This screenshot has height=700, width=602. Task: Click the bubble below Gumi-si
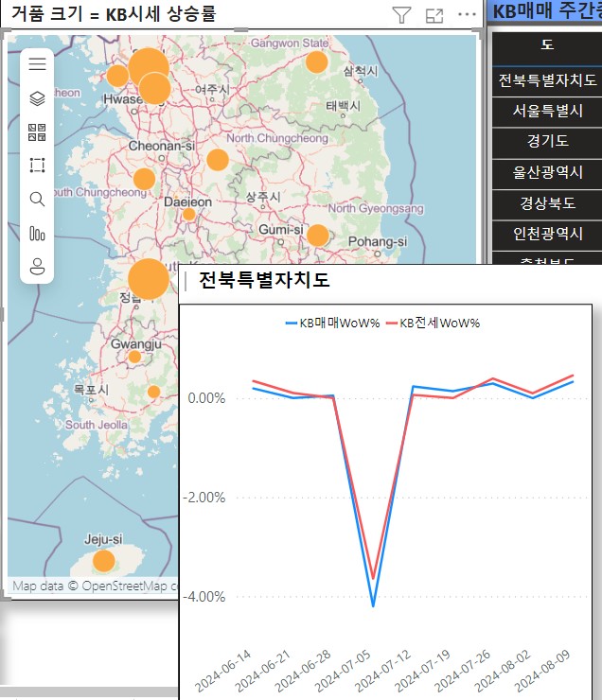(x=317, y=236)
